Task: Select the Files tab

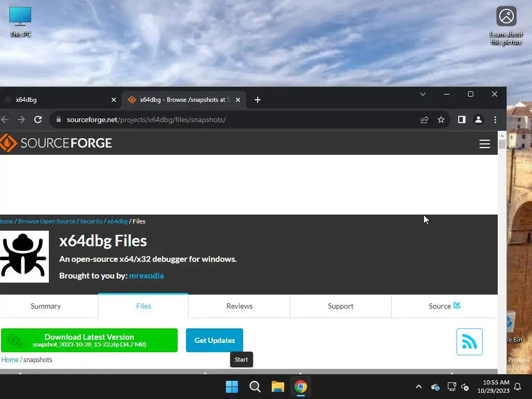Action: (143, 306)
